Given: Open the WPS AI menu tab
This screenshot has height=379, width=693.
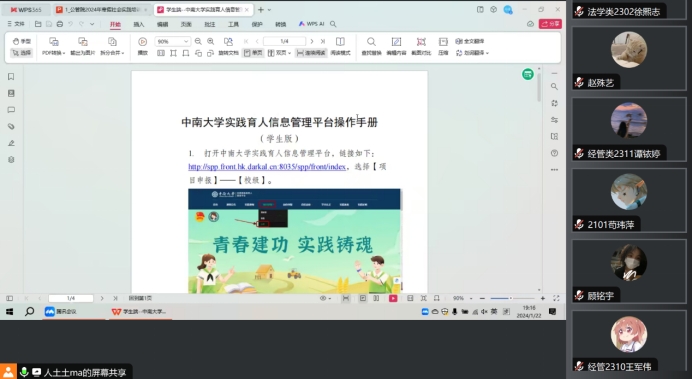Looking at the screenshot, I should (311, 24).
